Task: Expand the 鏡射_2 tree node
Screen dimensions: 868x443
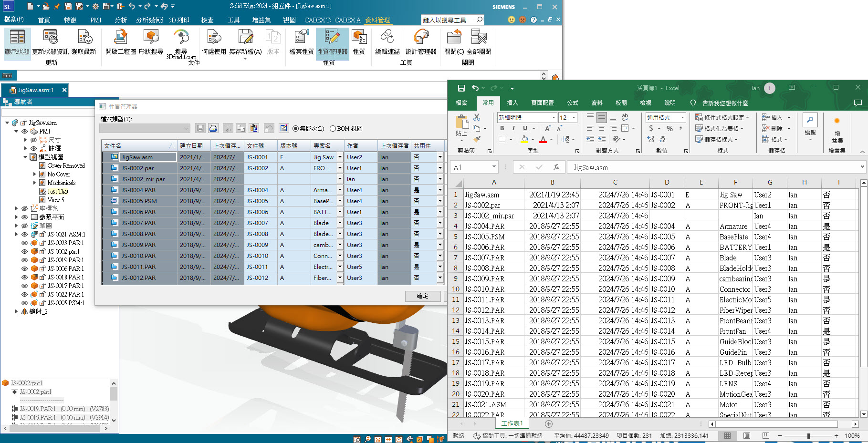Action: pyautogui.click(x=16, y=311)
